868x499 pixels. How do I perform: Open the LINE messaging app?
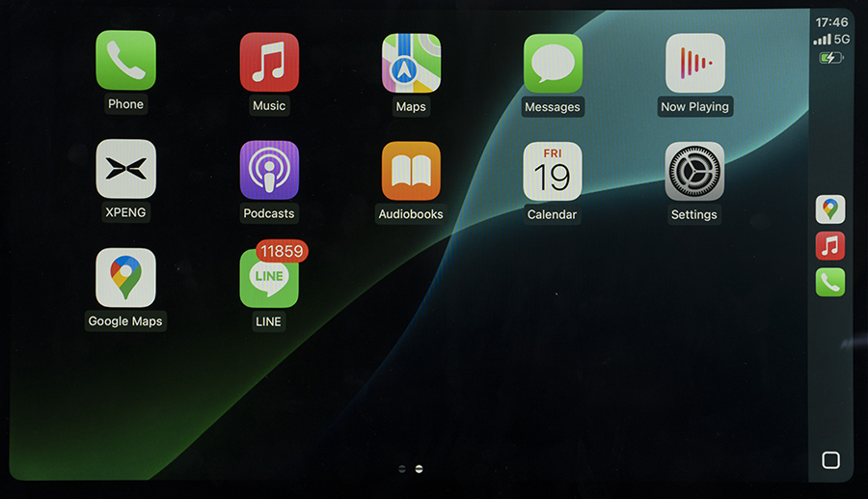[x=269, y=279]
